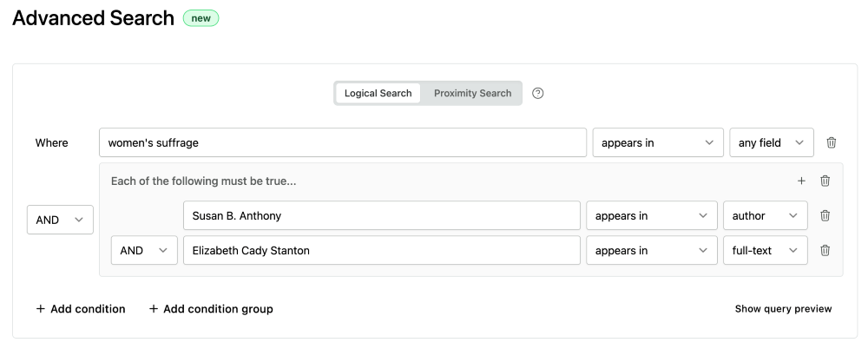Change the 'author' field dropdown
The width and height of the screenshot is (868, 349).
point(765,216)
